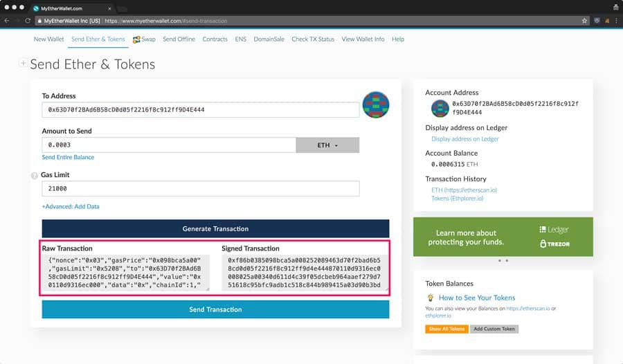The width and height of the screenshot is (623, 364).
Task: Open the browser three-dot menu
Action: [x=616, y=21]
